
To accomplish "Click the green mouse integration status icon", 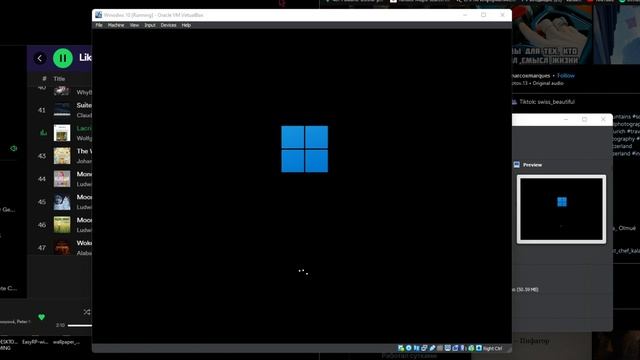I will coord(471,348).
